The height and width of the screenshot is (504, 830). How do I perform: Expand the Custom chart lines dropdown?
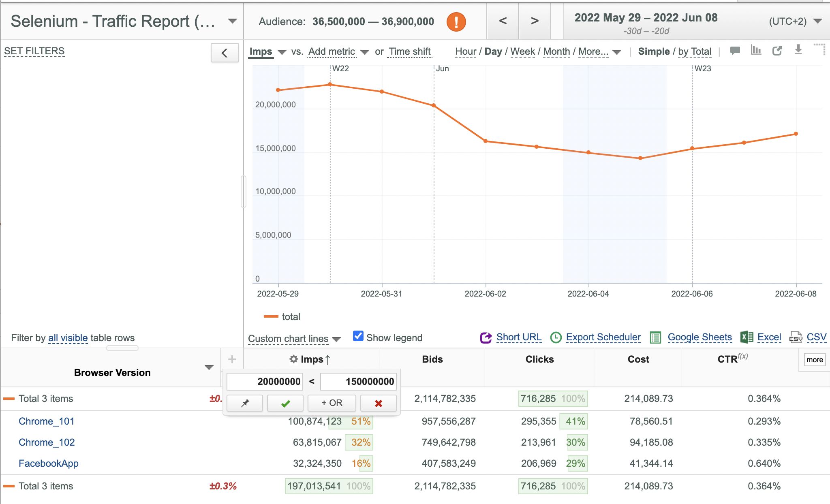click(x=294, y=338)
